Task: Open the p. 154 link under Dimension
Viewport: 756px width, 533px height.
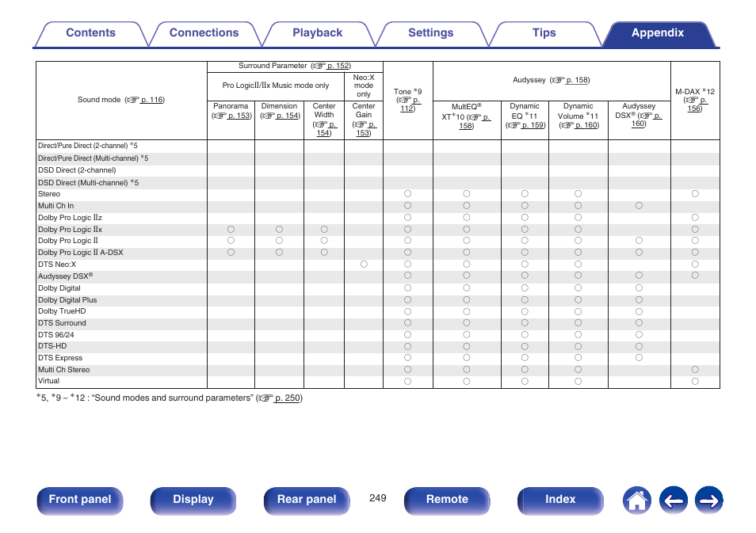Action: [x=288, y=116]
